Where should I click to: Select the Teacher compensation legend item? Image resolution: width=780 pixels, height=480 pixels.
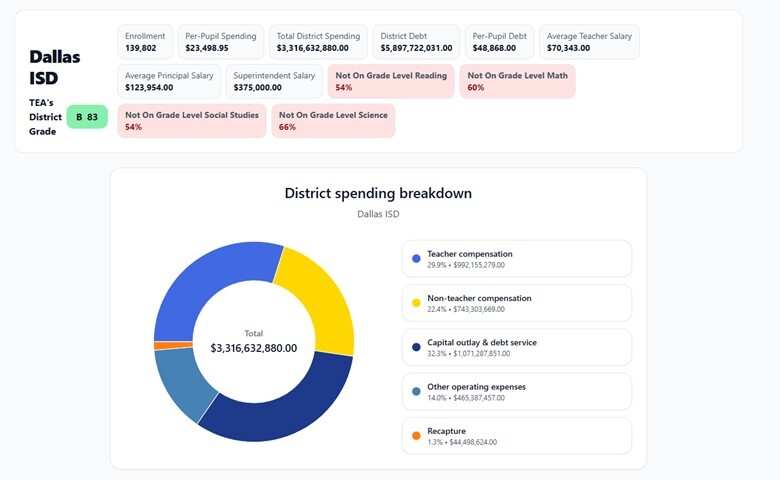[516, 259]
